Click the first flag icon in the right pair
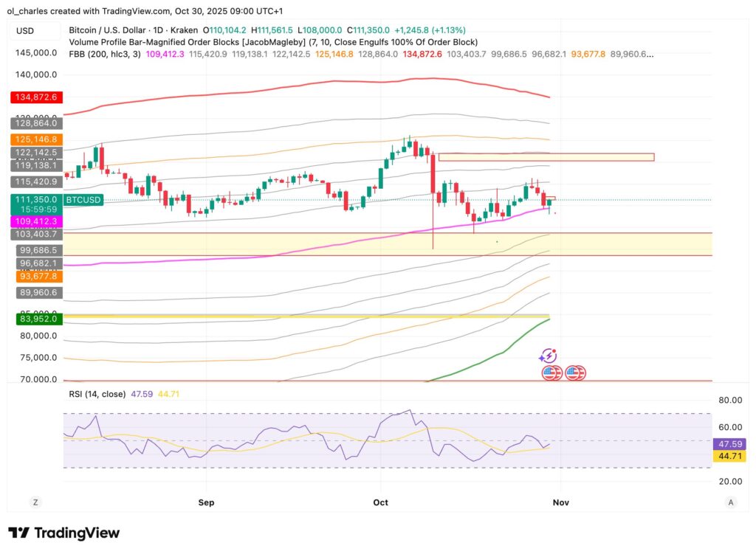This screenshot has width=756, height=554. tap(572, 373)
